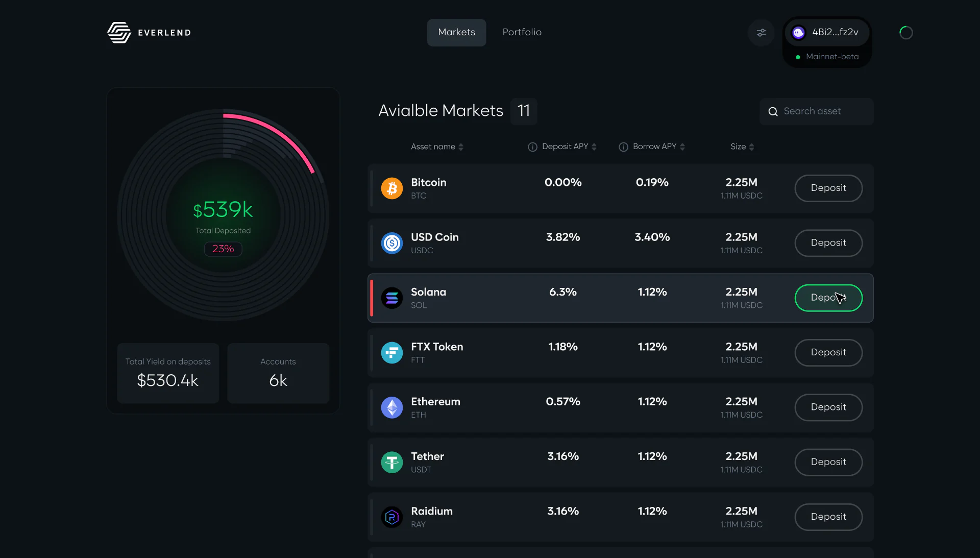Screen dimensions: 980x558
Task: Click the Bitcoin coin icon
Action: tap(392, 188)
